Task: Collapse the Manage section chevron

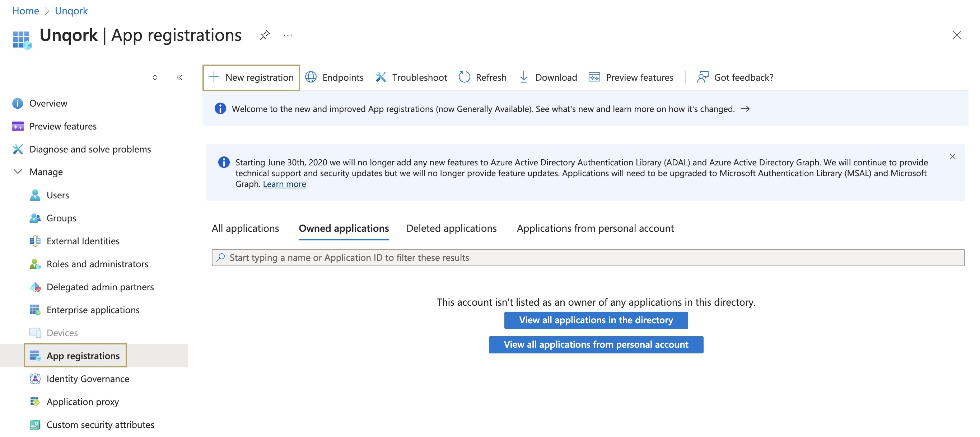Action: click(x=18, y=172)
